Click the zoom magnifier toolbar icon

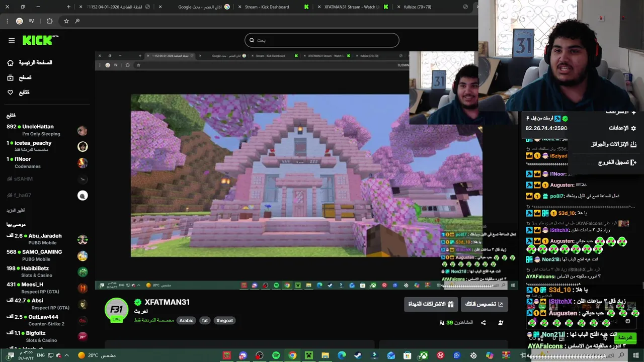click(77, 21)
